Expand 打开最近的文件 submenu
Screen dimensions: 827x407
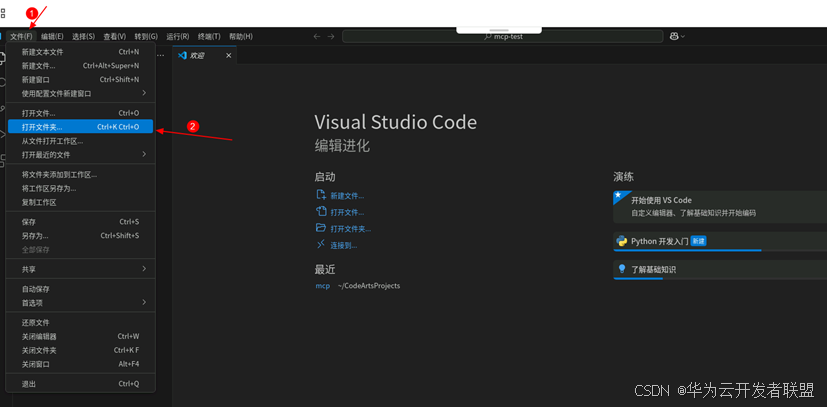(80, 154)
